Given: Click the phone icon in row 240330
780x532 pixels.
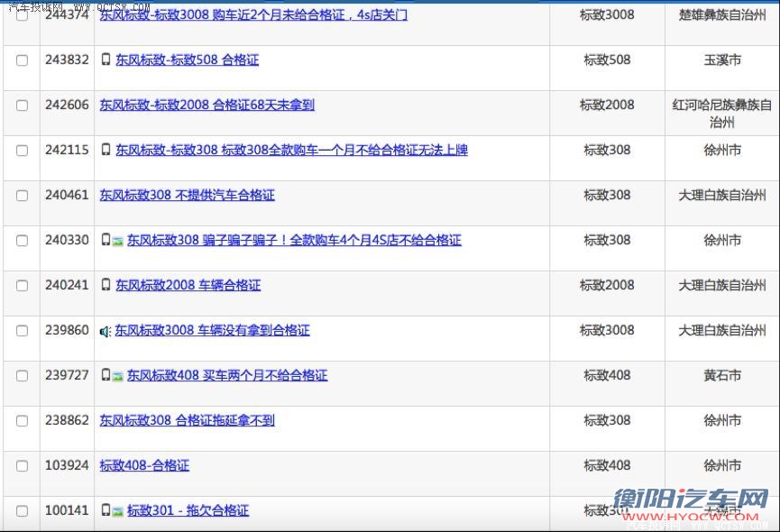Looking at the screenshot, I should click(x=106, y=240).
